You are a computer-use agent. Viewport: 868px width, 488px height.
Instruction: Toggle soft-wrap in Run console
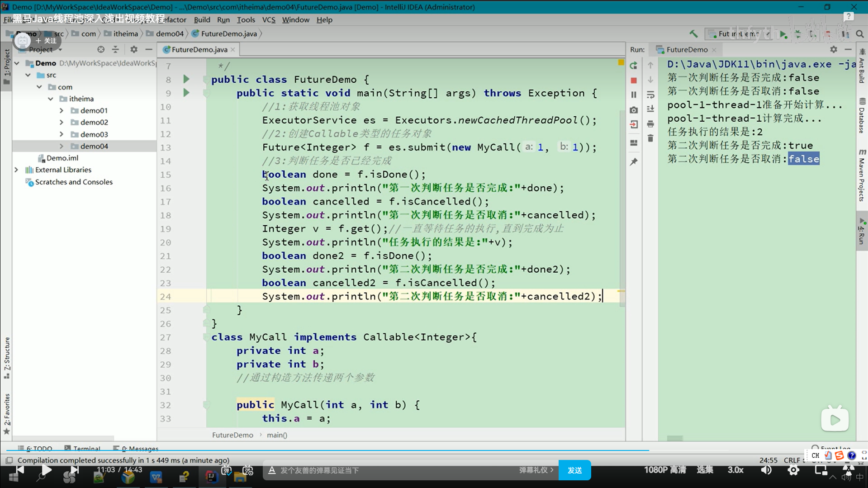click(650, 95)
